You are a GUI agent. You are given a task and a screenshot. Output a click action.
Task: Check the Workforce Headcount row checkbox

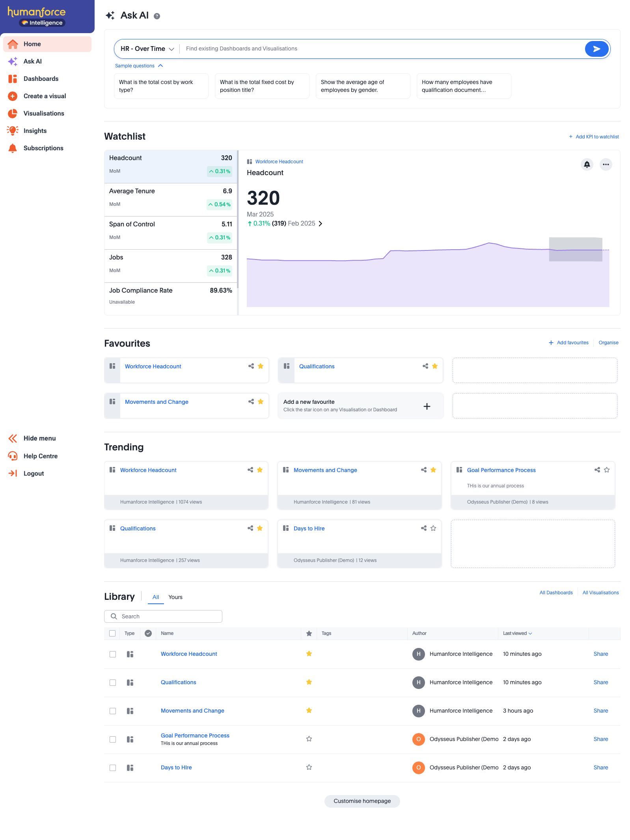(113, 654)
